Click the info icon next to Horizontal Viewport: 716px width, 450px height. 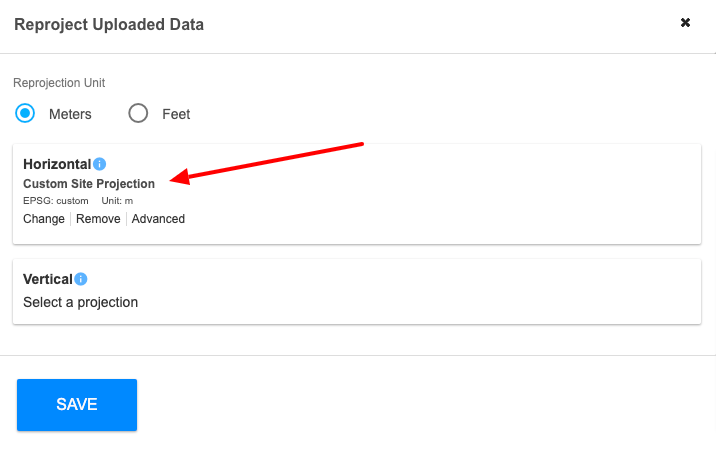pos(100,164)
